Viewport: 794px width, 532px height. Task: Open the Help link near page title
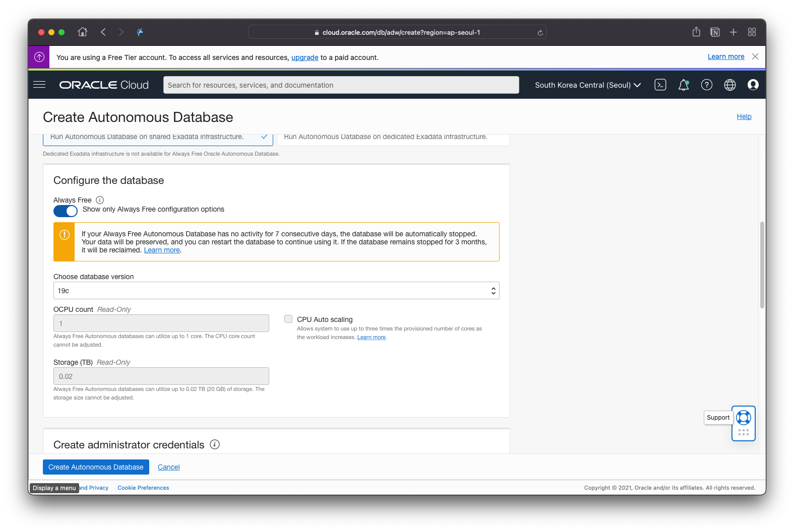744,116
